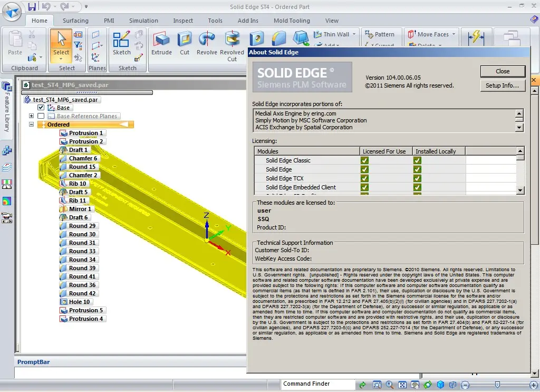Click the Smart Dimension icon in ribbon
This screenshot has height=392, width=540.
476,37
